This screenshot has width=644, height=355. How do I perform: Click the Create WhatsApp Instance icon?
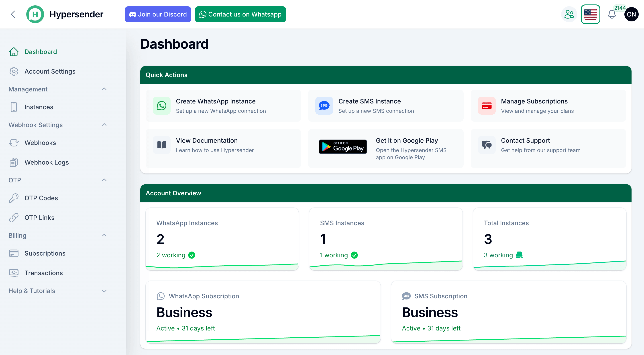[x=161, y=106]
